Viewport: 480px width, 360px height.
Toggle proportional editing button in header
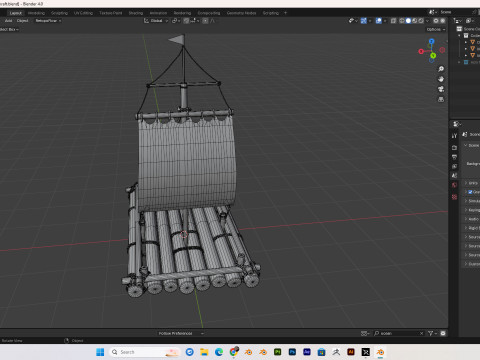(205, 21)
